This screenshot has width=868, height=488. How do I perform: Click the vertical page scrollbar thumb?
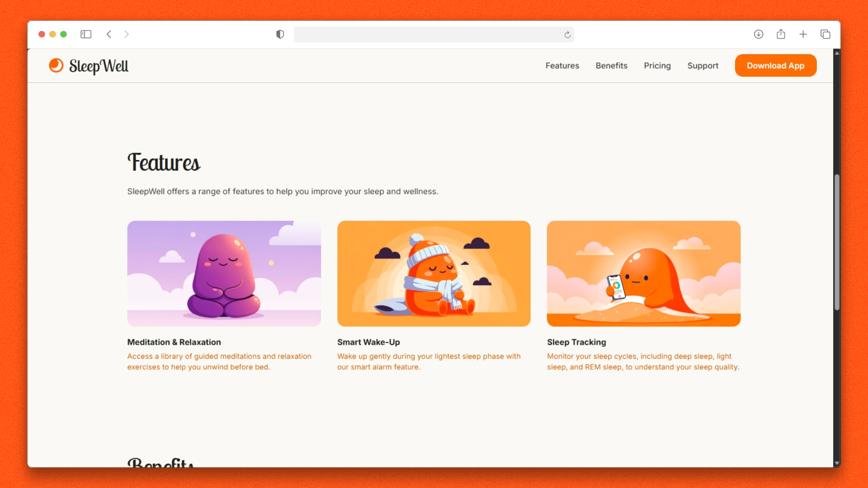(837, 242)
